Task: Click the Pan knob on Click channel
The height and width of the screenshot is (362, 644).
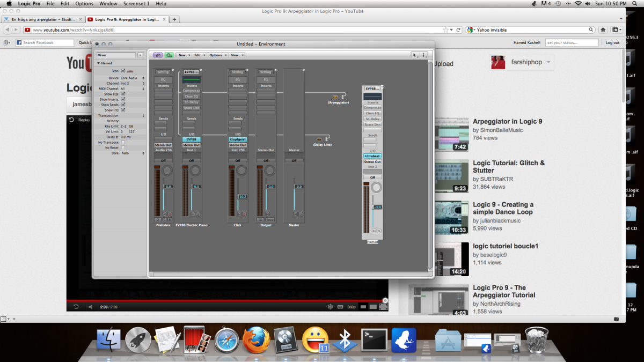Action: click(242, 171)
